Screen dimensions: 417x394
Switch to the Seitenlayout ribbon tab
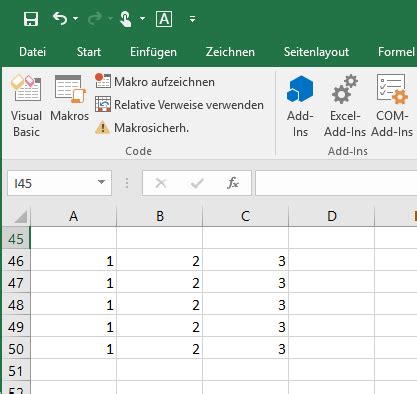(316, 52)
